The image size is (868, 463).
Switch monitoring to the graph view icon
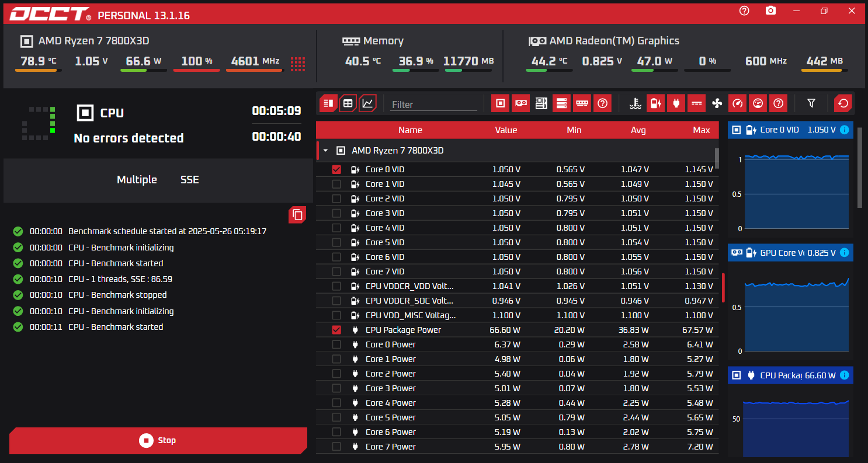tap(367, 103)
